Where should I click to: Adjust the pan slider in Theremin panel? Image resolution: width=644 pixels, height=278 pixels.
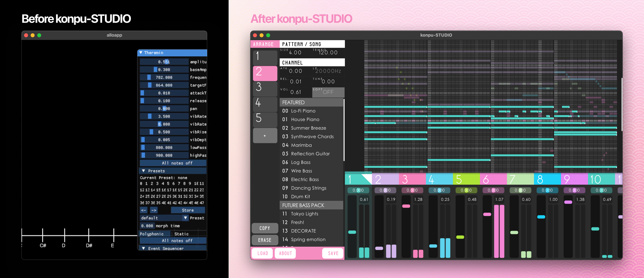pos(164,109)
